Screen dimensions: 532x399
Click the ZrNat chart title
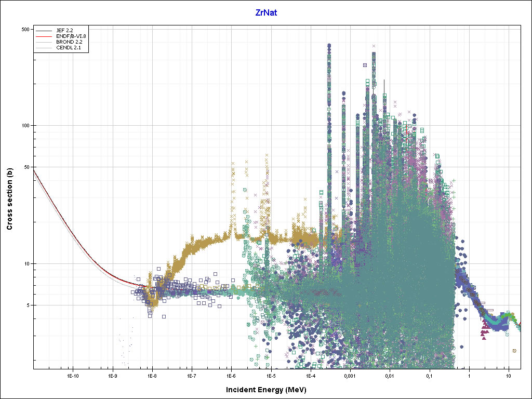[266, 12]
